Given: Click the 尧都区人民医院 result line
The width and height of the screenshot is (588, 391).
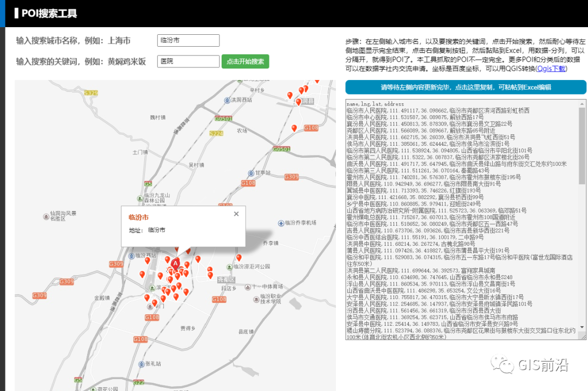Looking at the screenshot, I should (421, 131).
